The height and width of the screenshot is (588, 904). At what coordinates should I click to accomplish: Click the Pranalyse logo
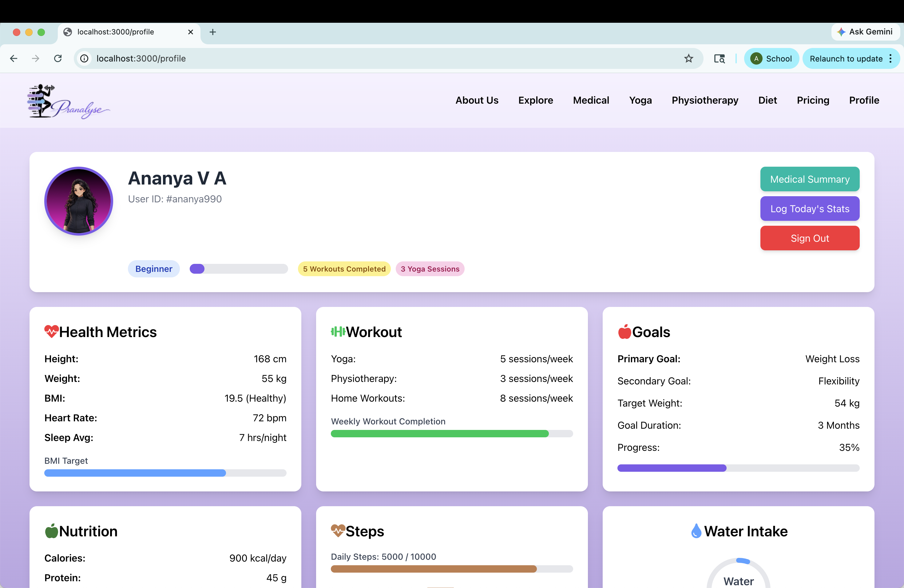[x=68, y=101]
